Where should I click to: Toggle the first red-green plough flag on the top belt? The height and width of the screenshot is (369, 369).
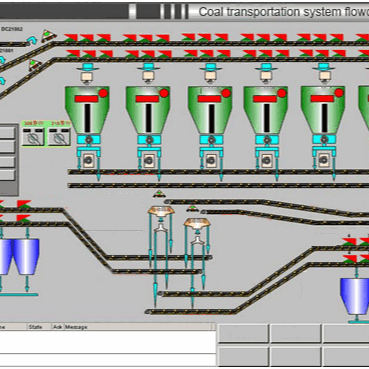pos(71,38)
